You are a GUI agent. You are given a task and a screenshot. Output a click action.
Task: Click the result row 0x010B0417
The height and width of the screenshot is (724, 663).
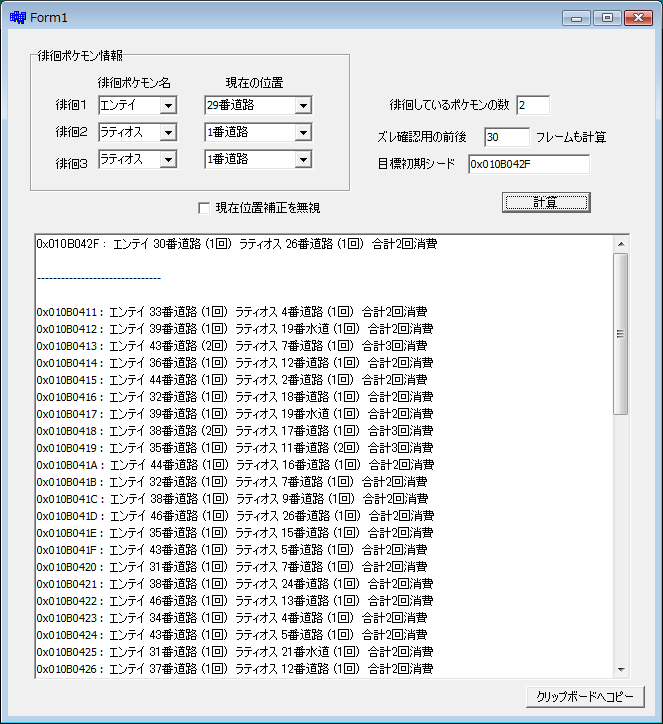235,414
